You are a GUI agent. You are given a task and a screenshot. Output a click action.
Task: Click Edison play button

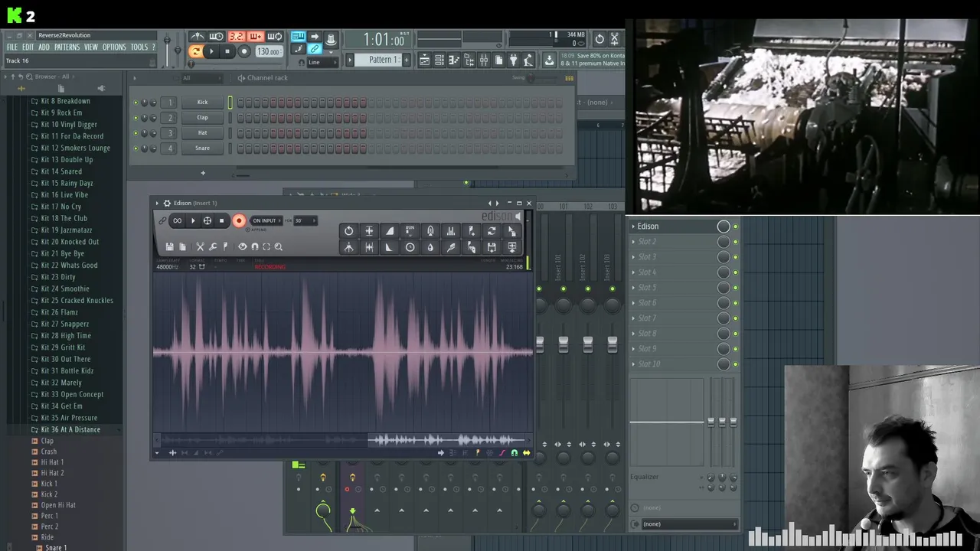[193, 220]
